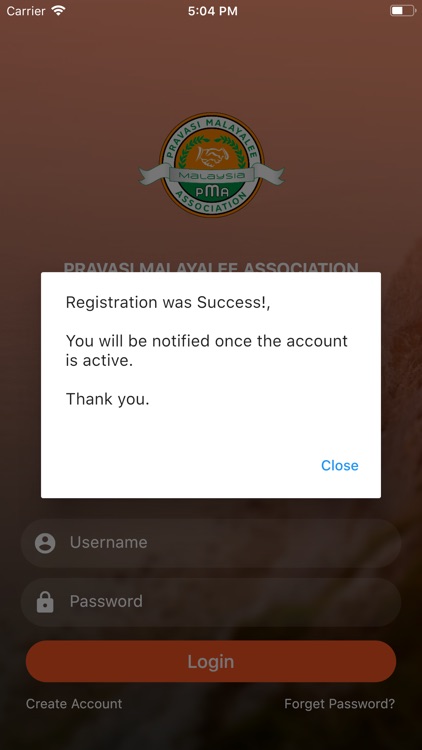
Task: Tap the user avatar icon beside Username
Action: [x=45, y=543]
